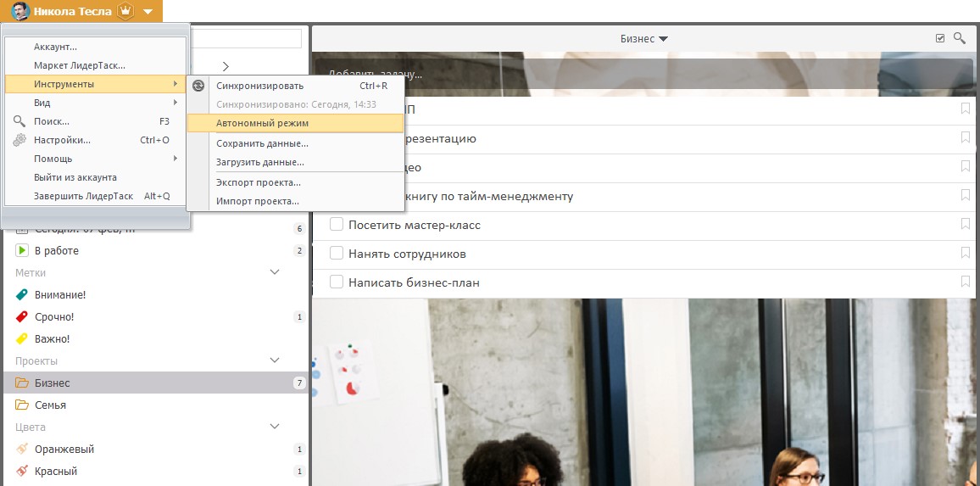Click the Добавить задачу input field

643,74
